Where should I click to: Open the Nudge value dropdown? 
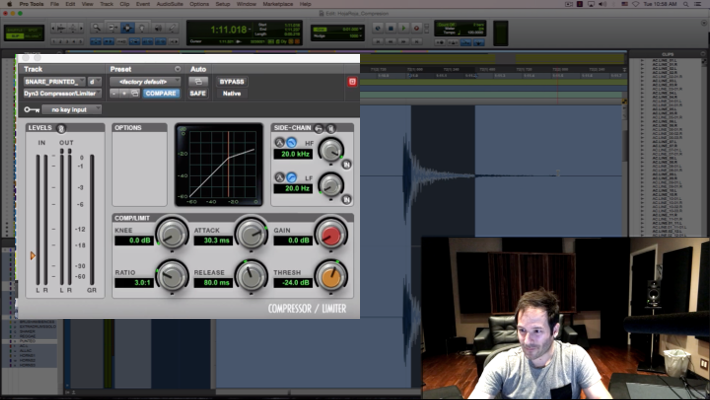361,36
